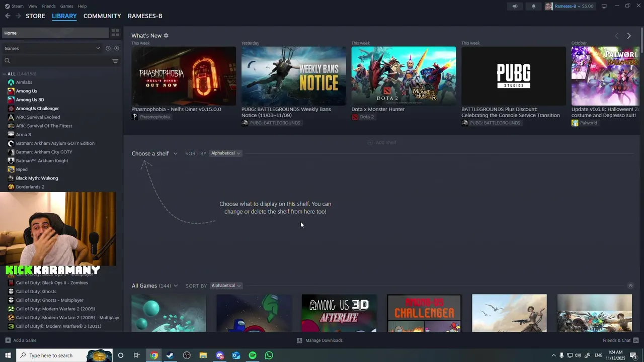Collapse the All Games shelf arrows
The image size is (644, 362).
[x=630, y=286]
